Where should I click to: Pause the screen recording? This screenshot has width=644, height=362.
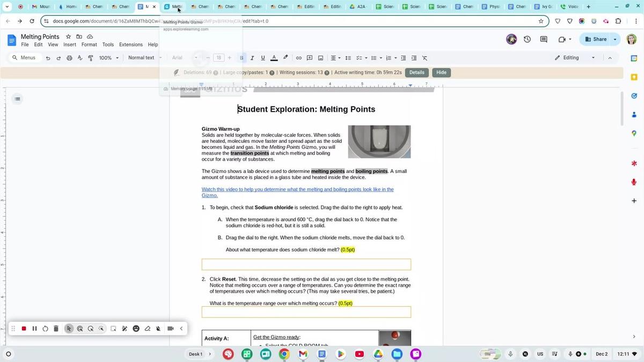(34, 329)
